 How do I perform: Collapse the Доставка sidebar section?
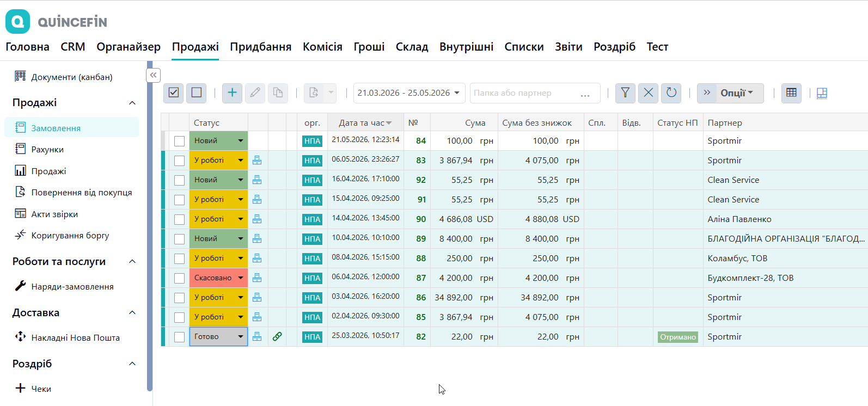coord(132,313)
